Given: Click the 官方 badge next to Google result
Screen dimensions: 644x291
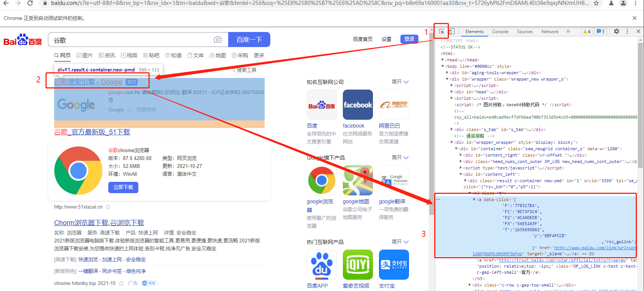Looking at the screenshot, I should click(x=132, y=82).
